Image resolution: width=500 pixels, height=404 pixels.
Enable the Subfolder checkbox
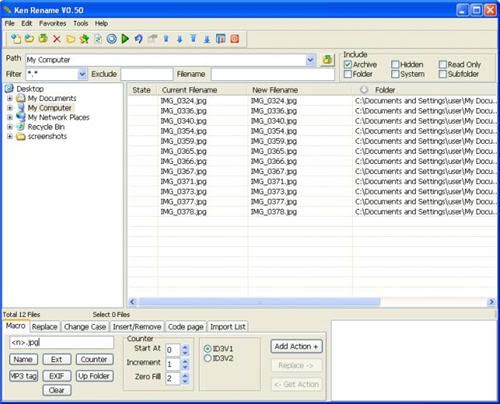pos(443,74)
